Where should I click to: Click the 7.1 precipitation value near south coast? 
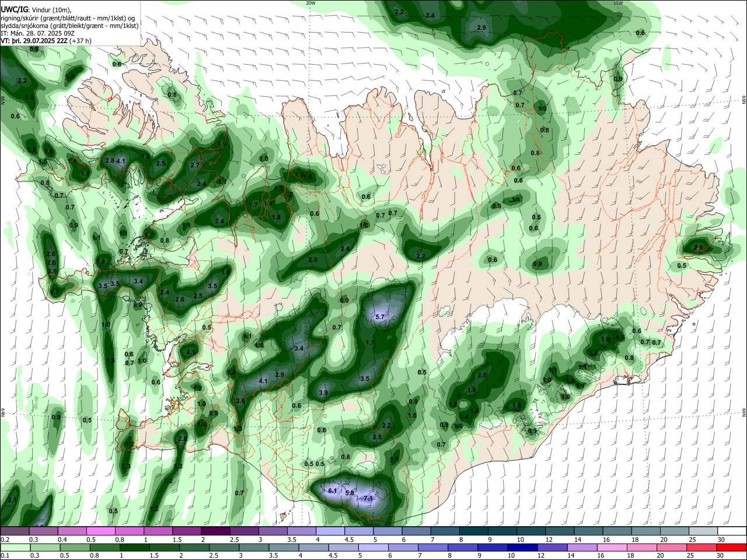368,499
